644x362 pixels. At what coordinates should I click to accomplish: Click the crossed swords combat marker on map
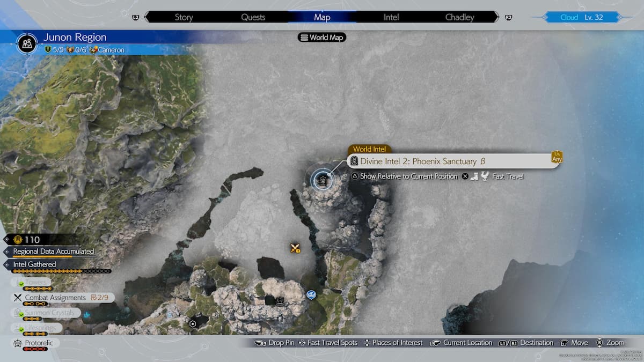pos(295,248)
